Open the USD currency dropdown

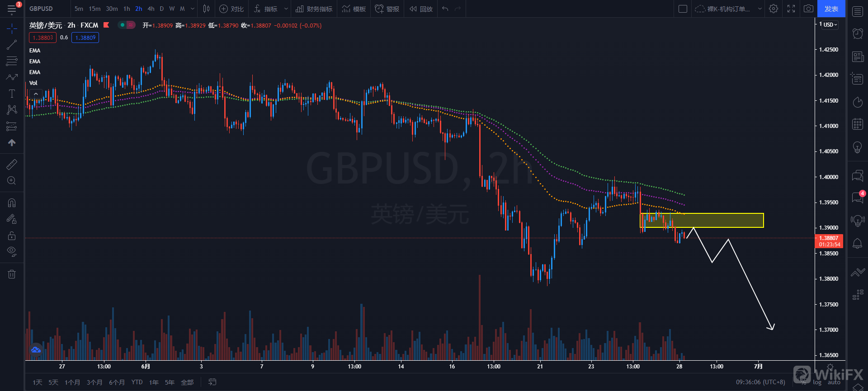[830, 25]
